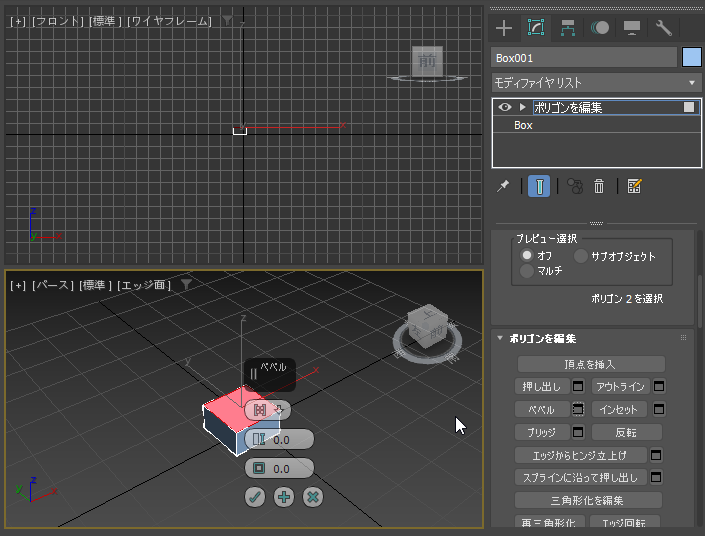Click the bevel height spinner icon

pos(259,439)
